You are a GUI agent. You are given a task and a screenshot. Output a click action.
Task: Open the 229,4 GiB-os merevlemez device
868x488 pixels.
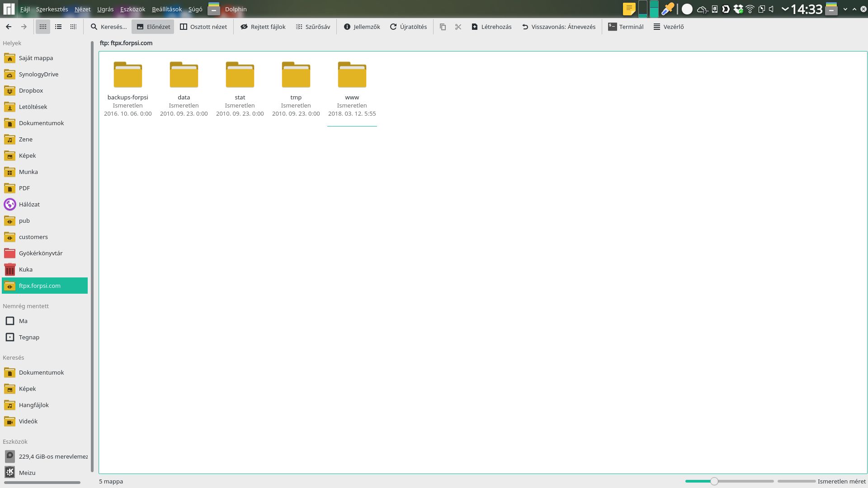(x=45, y=456)
